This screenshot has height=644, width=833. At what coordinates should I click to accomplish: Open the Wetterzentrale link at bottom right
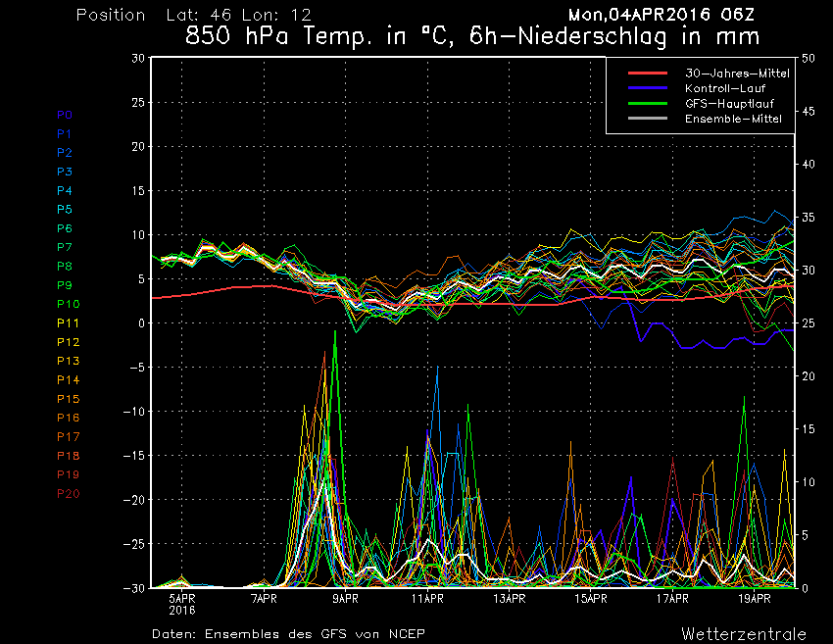click(x=744, y=633)
